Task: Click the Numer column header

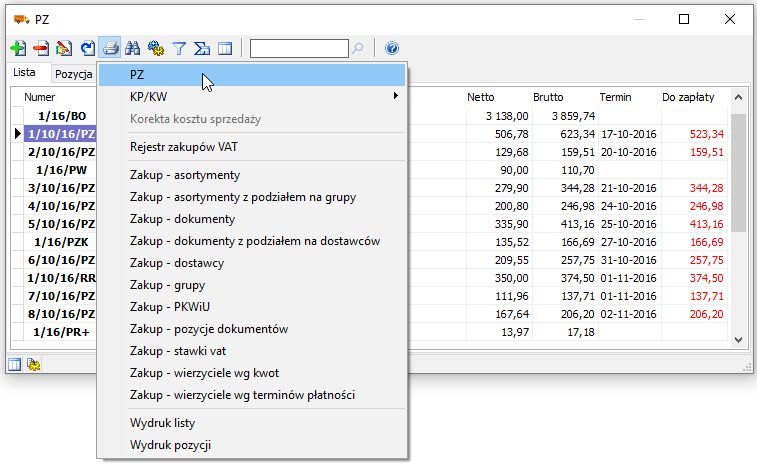Action: click(x=40, y=97)
